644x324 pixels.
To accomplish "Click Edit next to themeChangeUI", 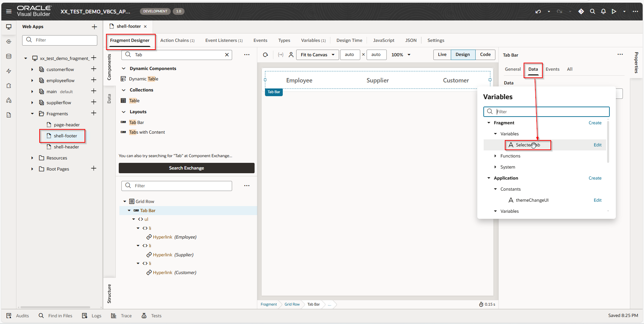I will coord(597,200).
